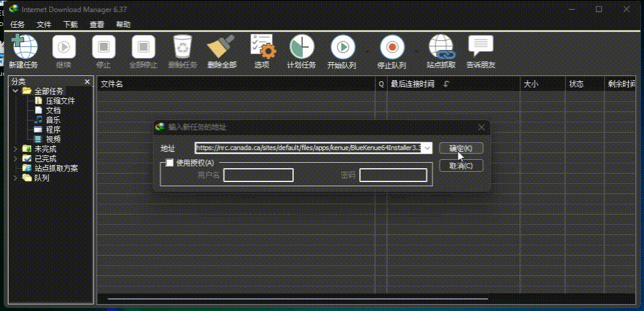Open 选项 (options) gear icon
644x311 pixels.
tap(263, 46)
